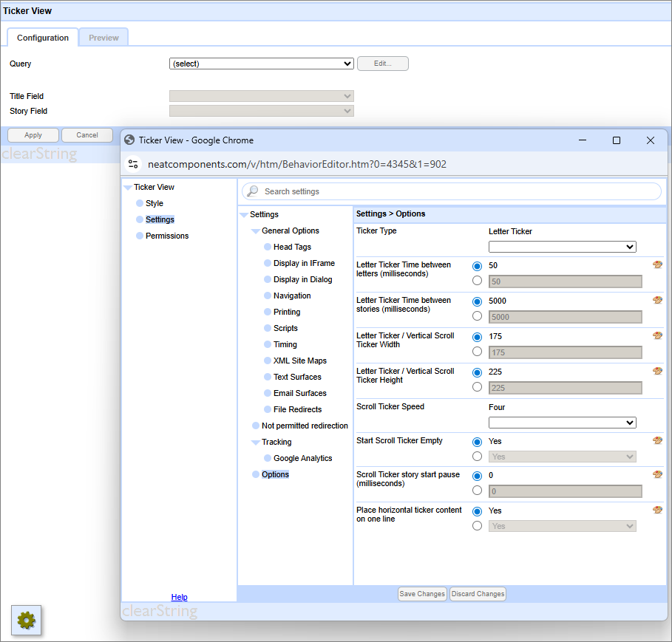Click palette icon beside Start Scroll Ticker Empty

(x=657, y=440)
